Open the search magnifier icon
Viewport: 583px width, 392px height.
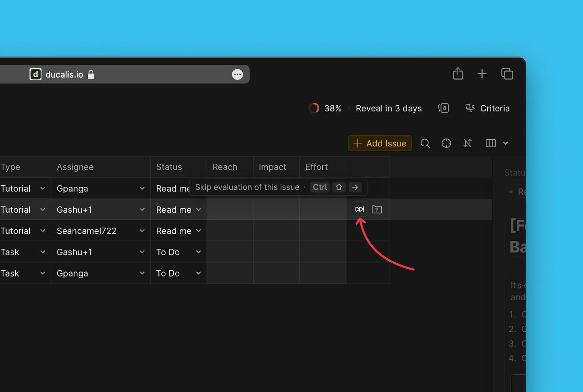pos(425,143)
